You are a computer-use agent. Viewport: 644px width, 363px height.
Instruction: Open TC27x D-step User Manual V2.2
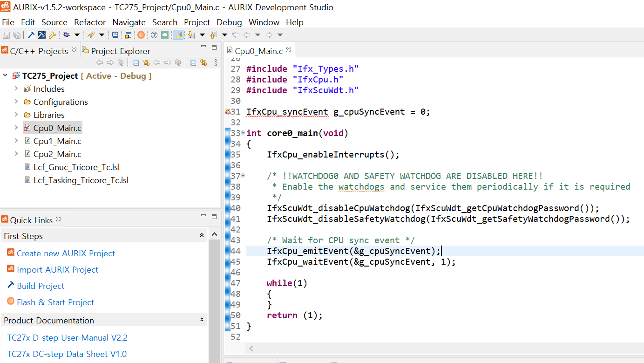click(x=68, y=337)
